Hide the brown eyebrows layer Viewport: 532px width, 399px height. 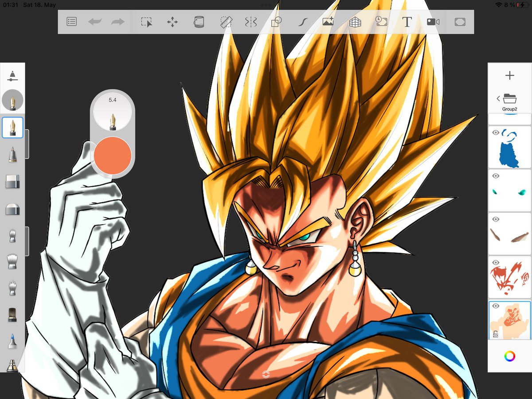(496, 219)
